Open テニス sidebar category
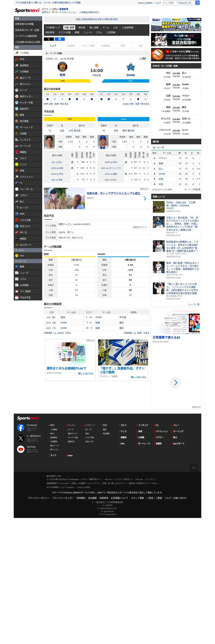215x644 pixels. (28, 165)
